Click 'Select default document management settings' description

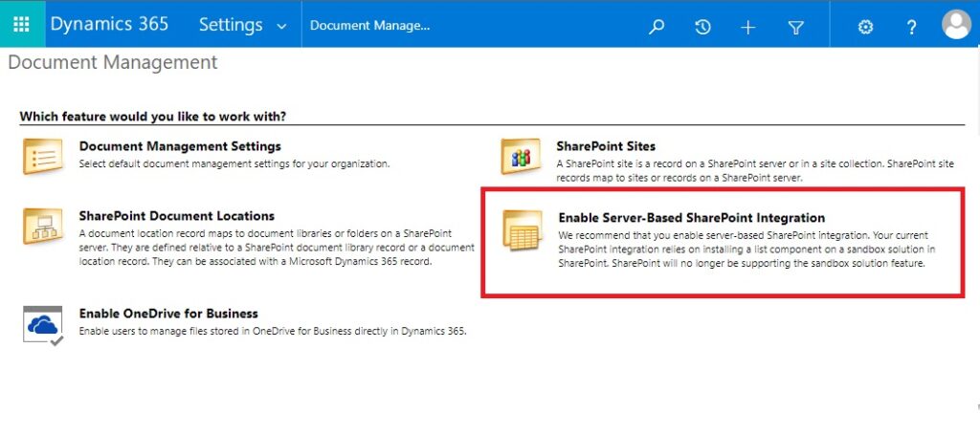234,164
